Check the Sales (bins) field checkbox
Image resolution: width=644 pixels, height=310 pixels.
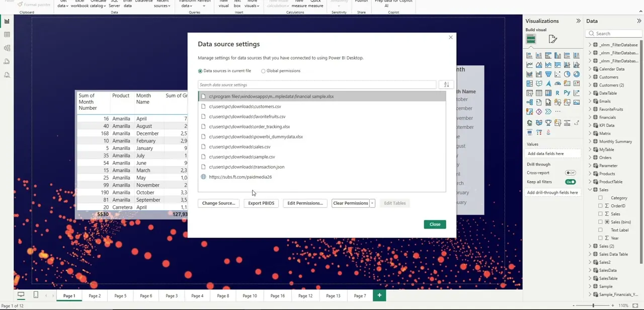click(600, 222)
